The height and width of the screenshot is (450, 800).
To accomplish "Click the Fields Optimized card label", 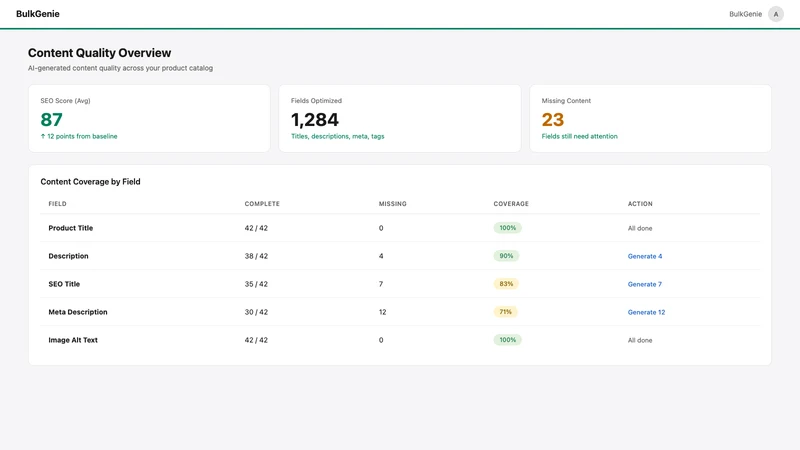I will coord(316,101).
